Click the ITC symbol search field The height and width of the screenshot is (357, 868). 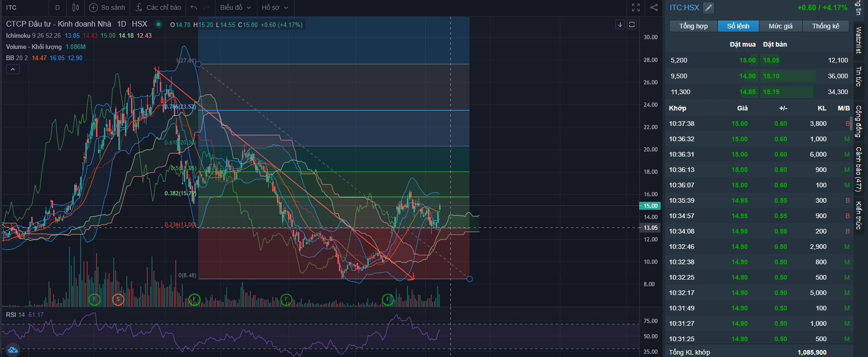coord(23,7)
